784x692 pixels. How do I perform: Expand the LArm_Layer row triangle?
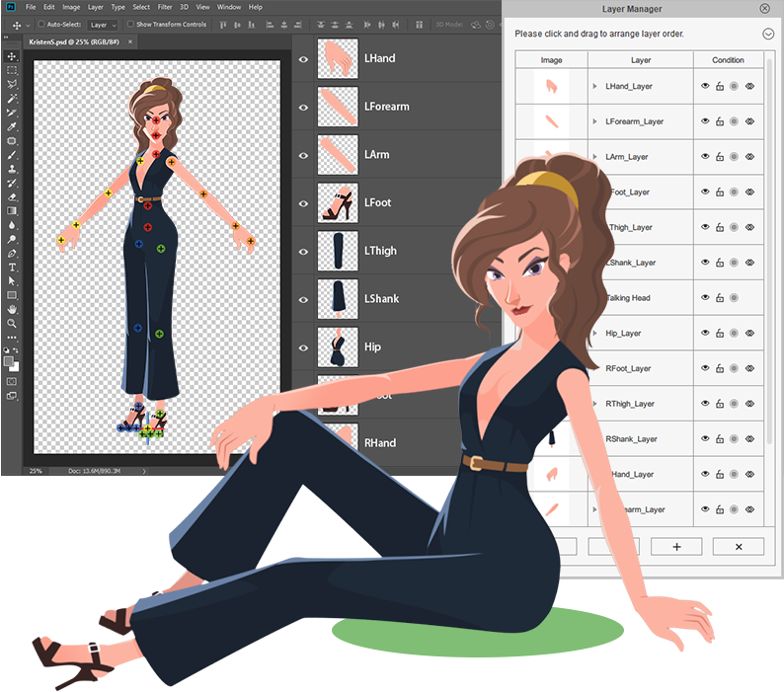click(594, 157)
